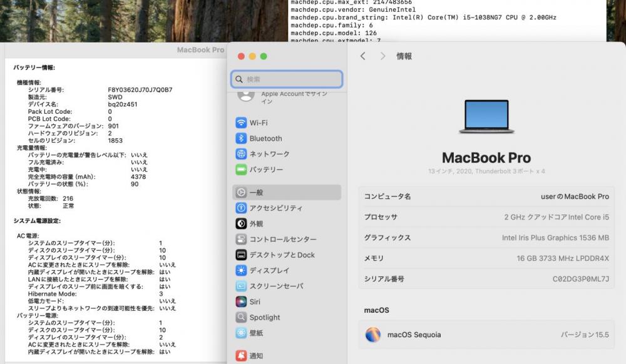This screenshot has height=364, width=626.
Task: Open the コントロールセンター icon
Action: [x=241, y=239]
